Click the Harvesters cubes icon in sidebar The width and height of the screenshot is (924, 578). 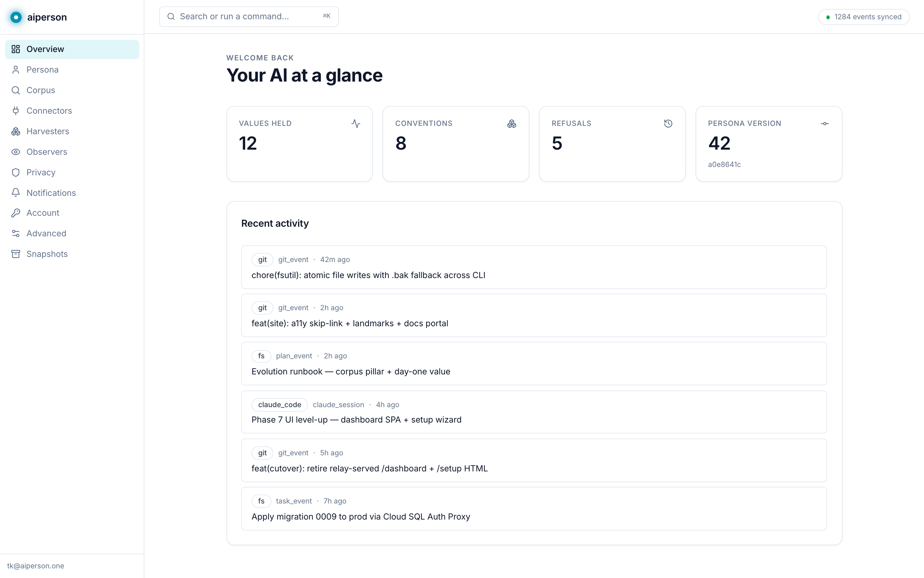(x=16, y=131)
